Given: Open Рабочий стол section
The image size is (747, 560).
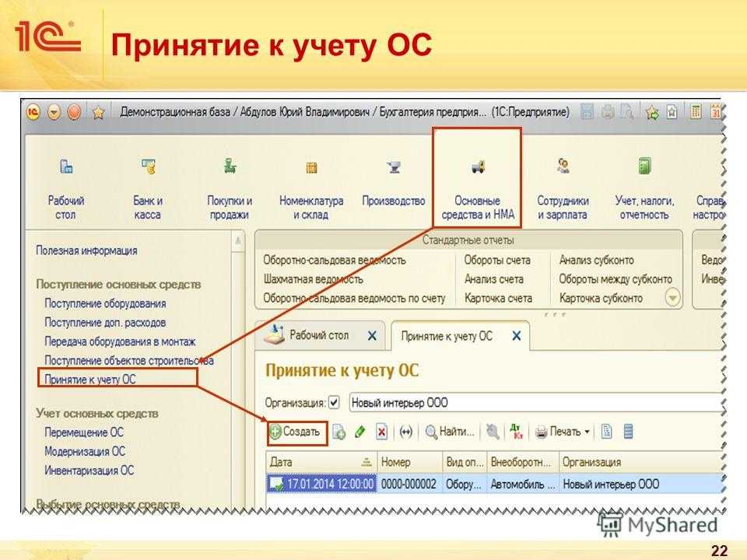Looking at the screenshot, I should (65, 190).
